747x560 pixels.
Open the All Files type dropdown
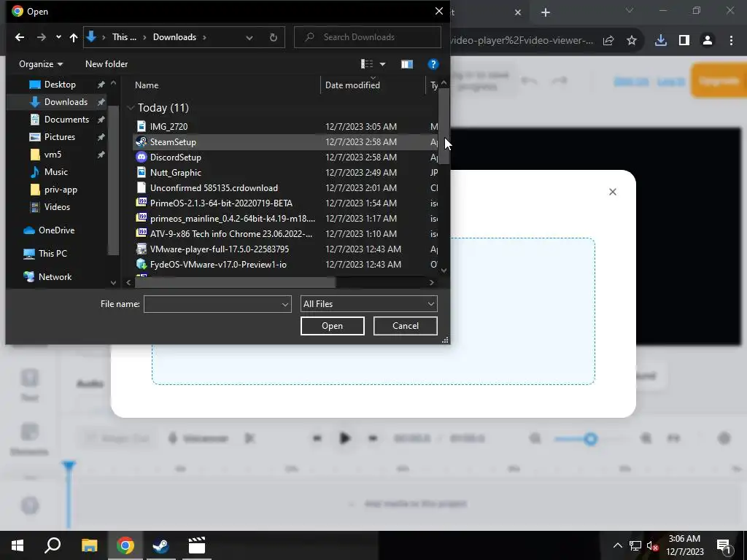pyautogui.click(x=368, y=304)
